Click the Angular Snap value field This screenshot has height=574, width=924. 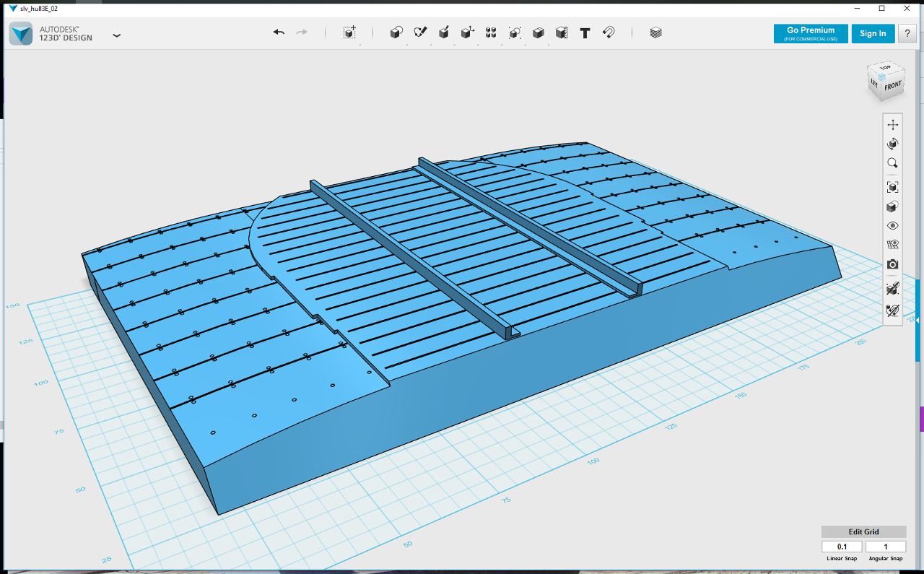(886, 547)
